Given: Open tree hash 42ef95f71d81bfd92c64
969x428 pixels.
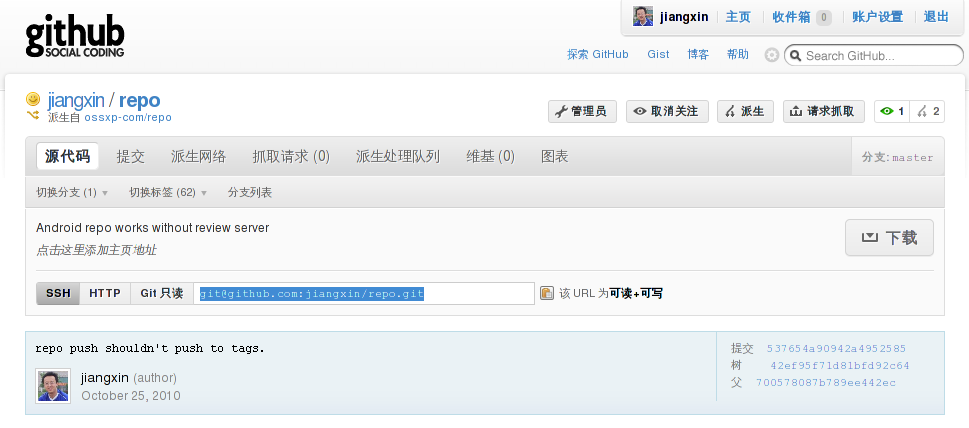Looking at the screenshot, I should [x=840, y=366].
